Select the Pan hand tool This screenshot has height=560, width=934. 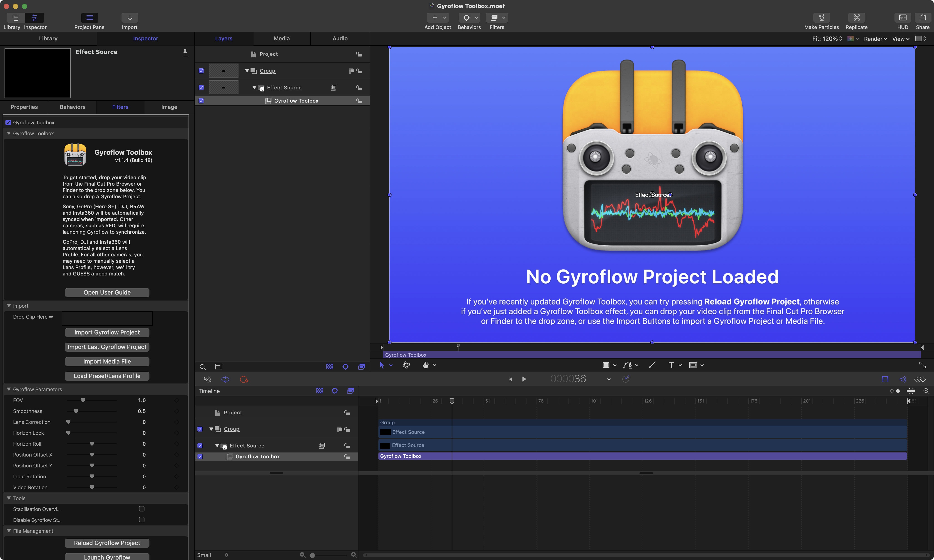(426, 365)
